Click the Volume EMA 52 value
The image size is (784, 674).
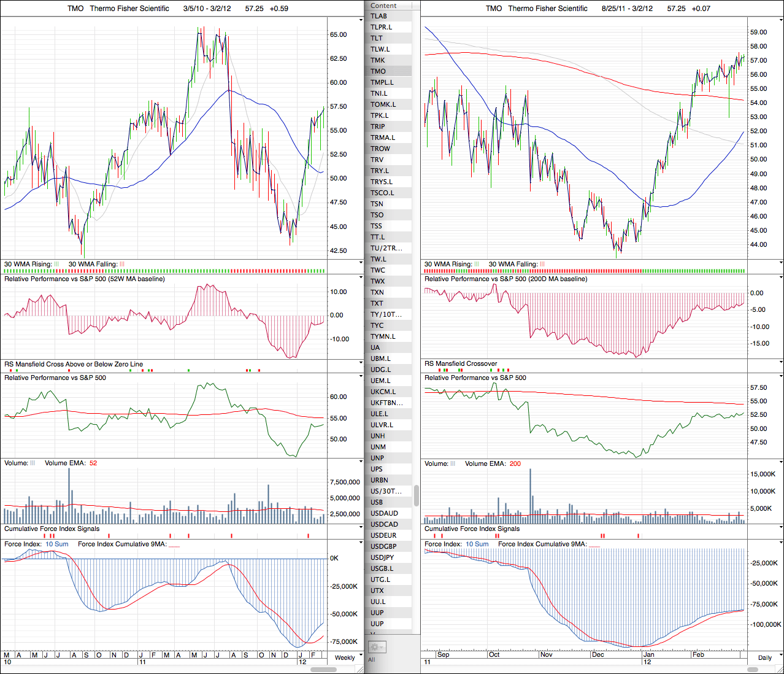click(93, 463)
